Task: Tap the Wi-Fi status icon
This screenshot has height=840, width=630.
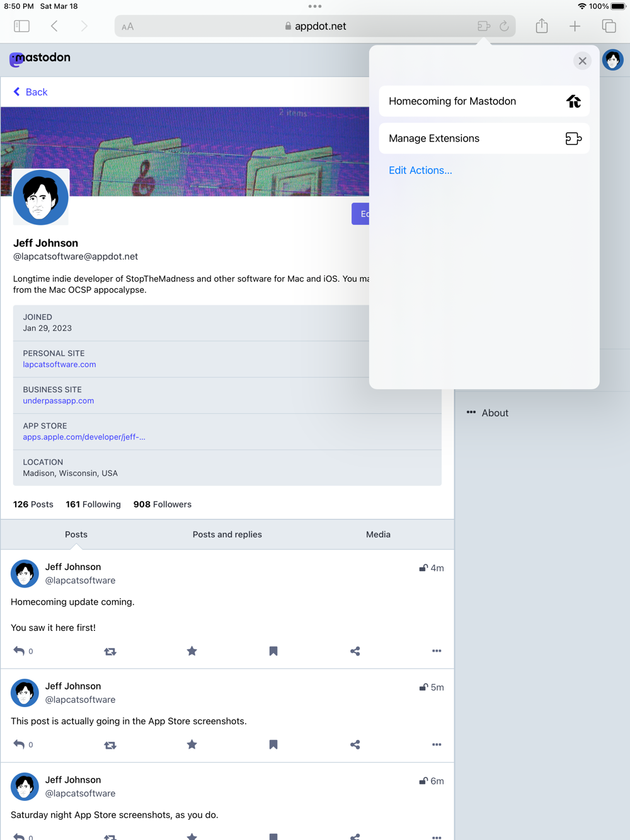Action: [581, 6]
